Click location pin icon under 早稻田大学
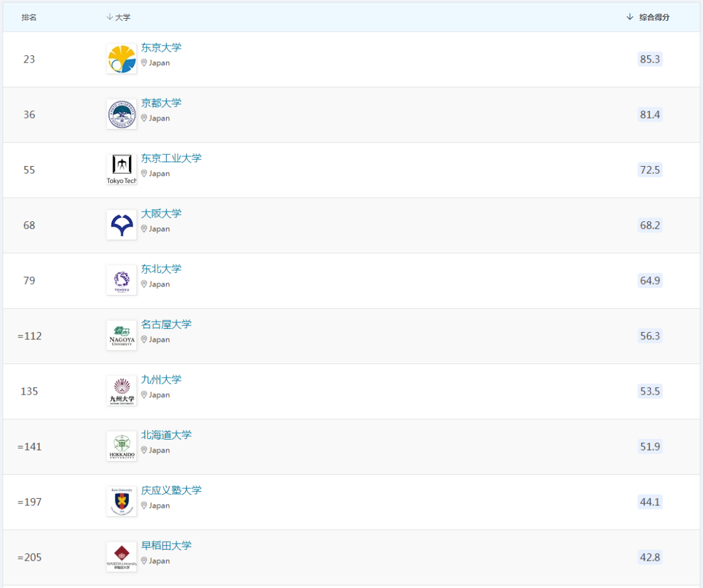Viewport: 703px width, 588px height. click(x=144, y=561)
